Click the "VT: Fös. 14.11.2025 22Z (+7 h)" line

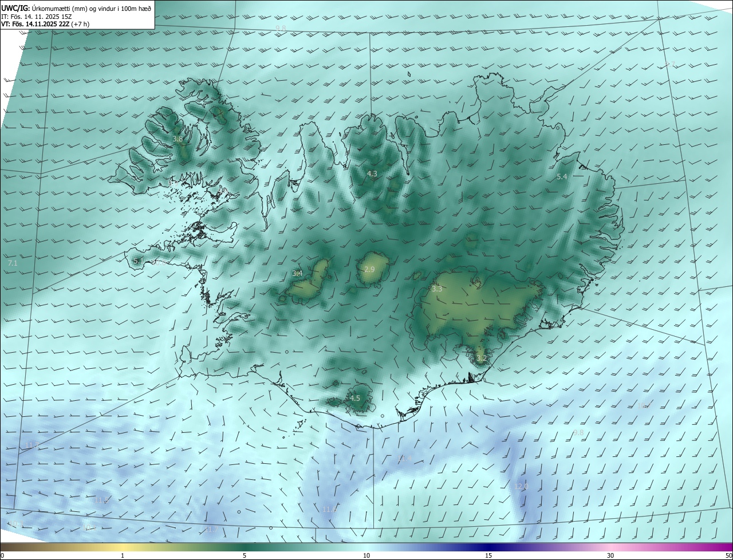[x=45, y=24]
